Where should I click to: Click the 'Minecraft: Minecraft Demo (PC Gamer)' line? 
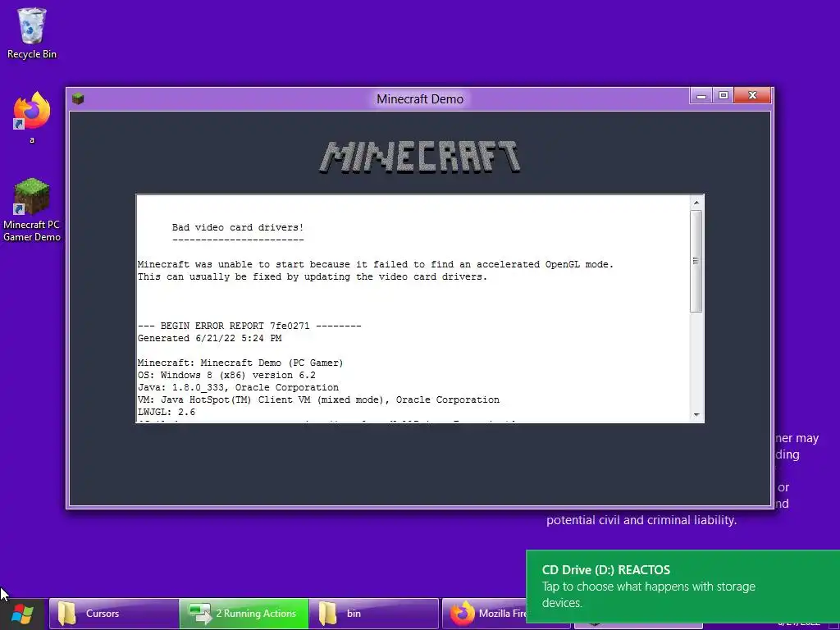coord(240,363)
